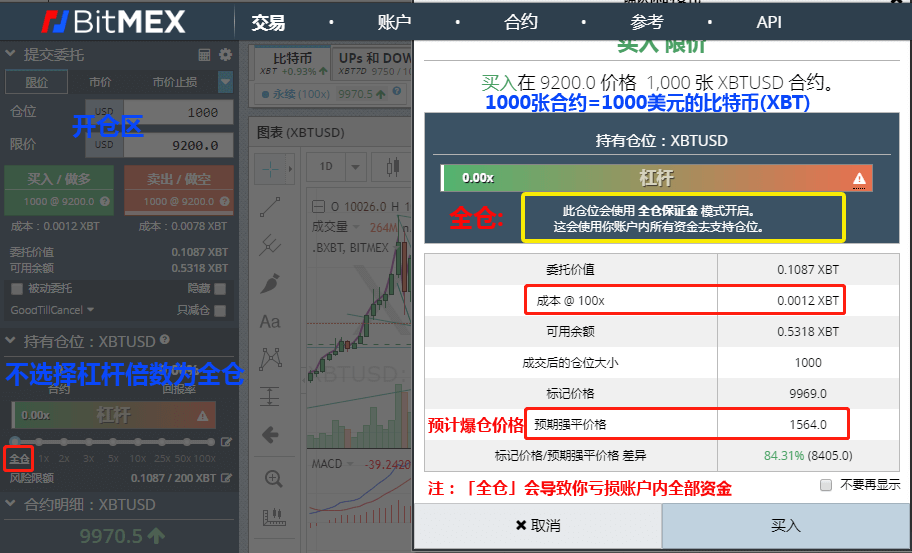Select the crosshair cursor chart tool
Screen dimensions: 912x553
pos(270,169)
